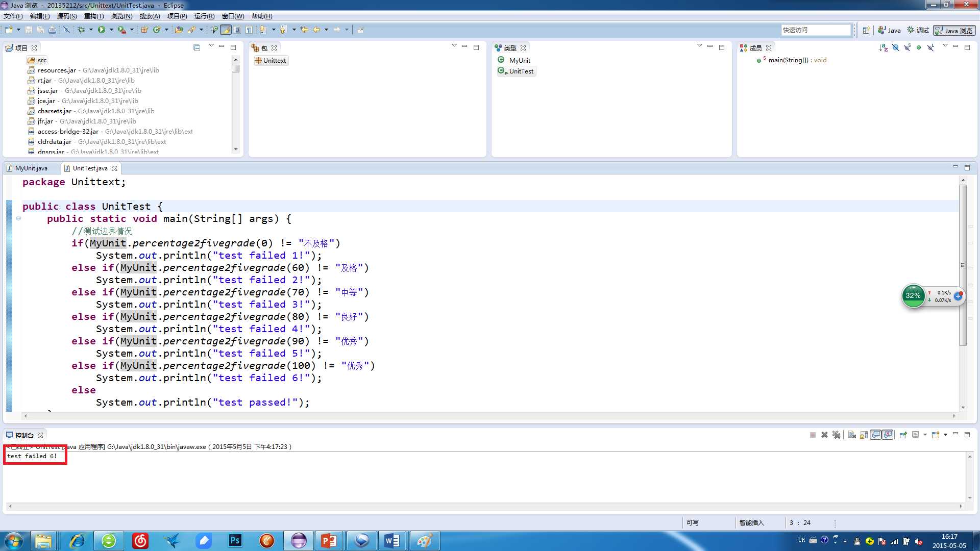The height and width of the screenshot is (551, 980).
Task: Select the UnitTest.java editor tab
Action: tap(90, 168)
